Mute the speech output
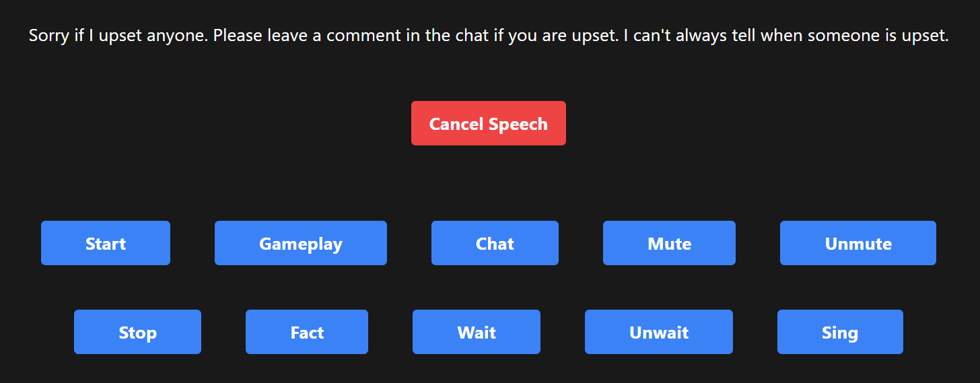Screen dimensions: 980x383 click(x=669, y=243)
